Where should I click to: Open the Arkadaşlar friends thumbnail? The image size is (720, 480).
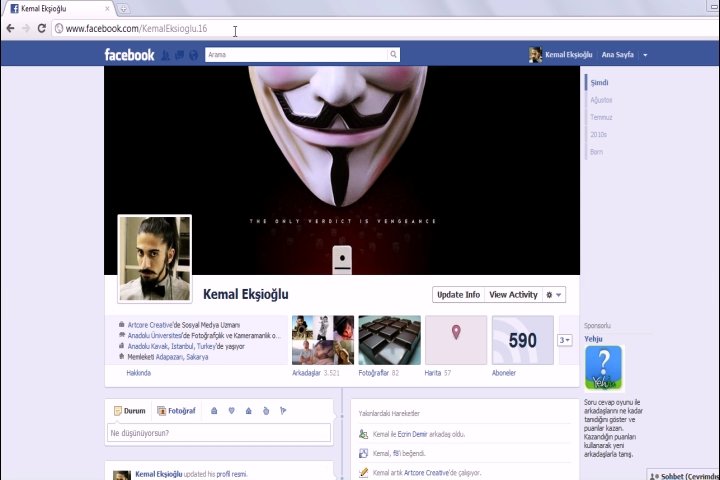[x=323, y=340]
